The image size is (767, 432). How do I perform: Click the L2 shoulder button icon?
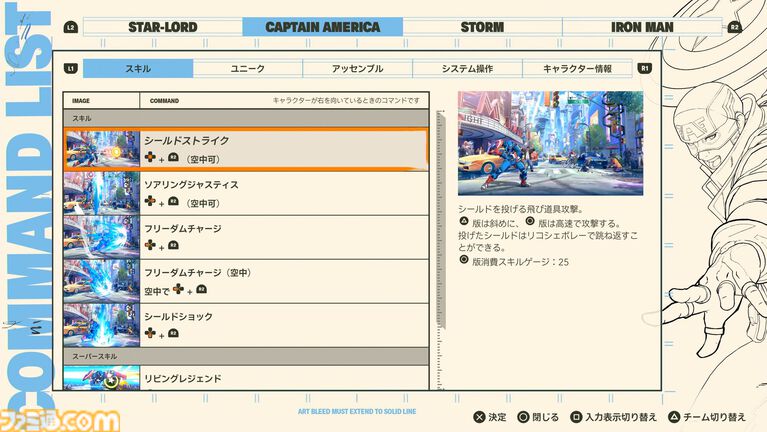pos(71,27)
